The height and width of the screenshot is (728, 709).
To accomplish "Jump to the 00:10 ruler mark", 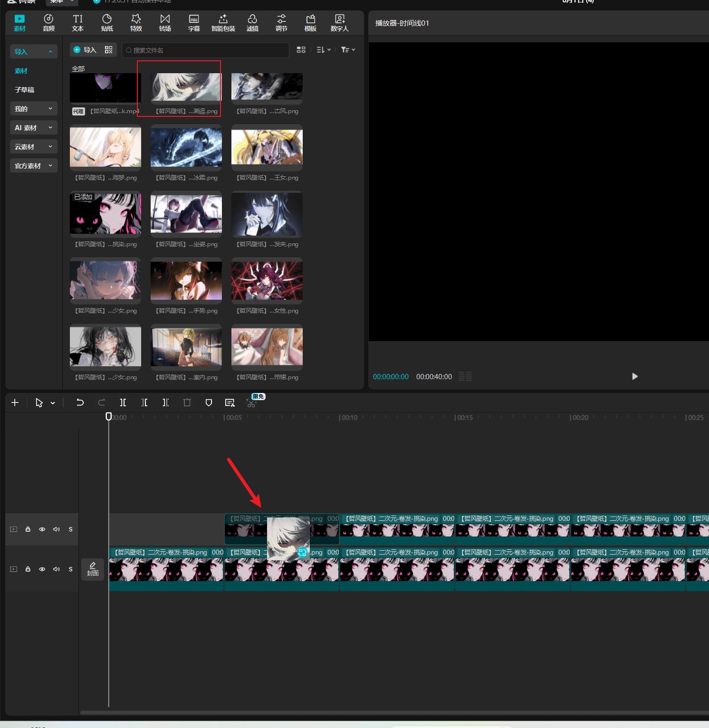I will point(348,418).
